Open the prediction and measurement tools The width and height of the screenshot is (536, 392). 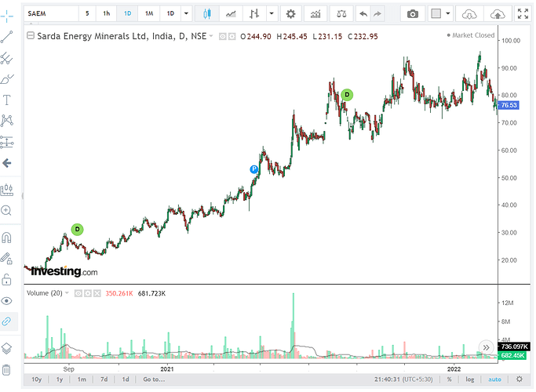click(7, 142)
